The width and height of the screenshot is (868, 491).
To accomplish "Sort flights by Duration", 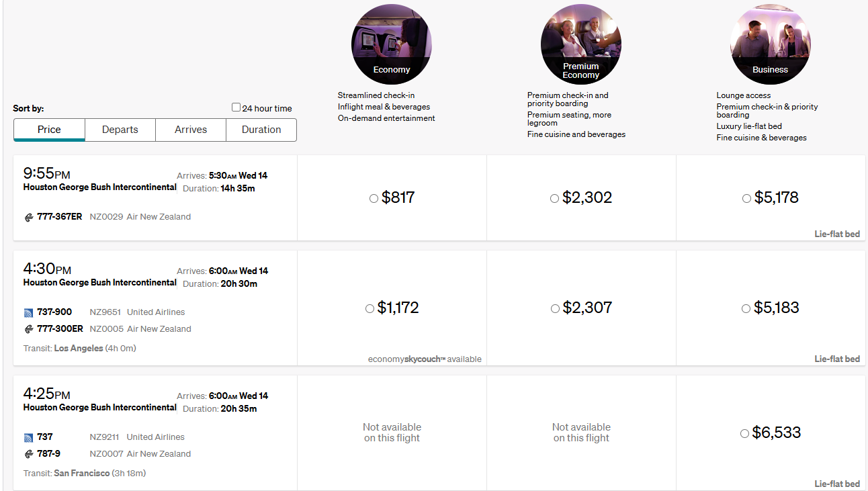I will (x=261, y=130).
